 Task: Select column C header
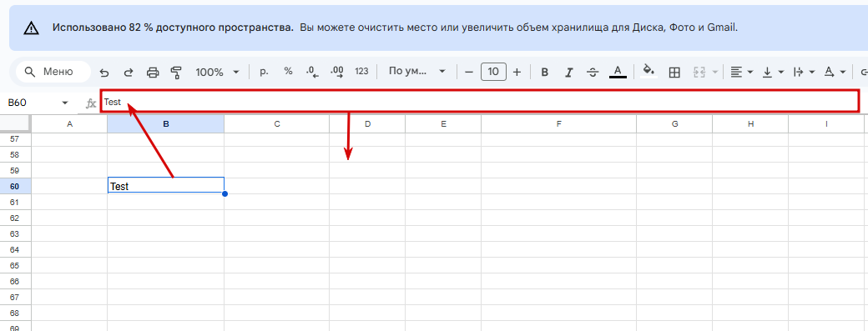277,124
